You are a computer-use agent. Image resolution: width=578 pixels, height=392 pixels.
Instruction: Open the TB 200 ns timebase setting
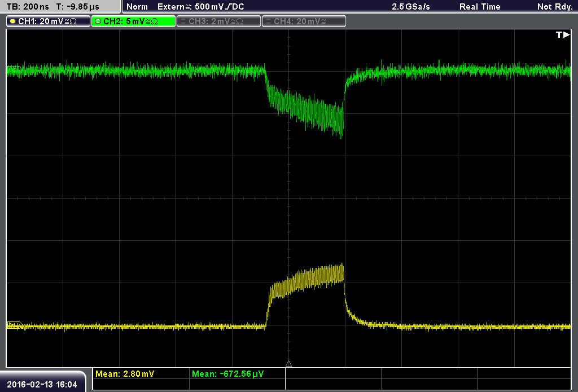[28, 7]
